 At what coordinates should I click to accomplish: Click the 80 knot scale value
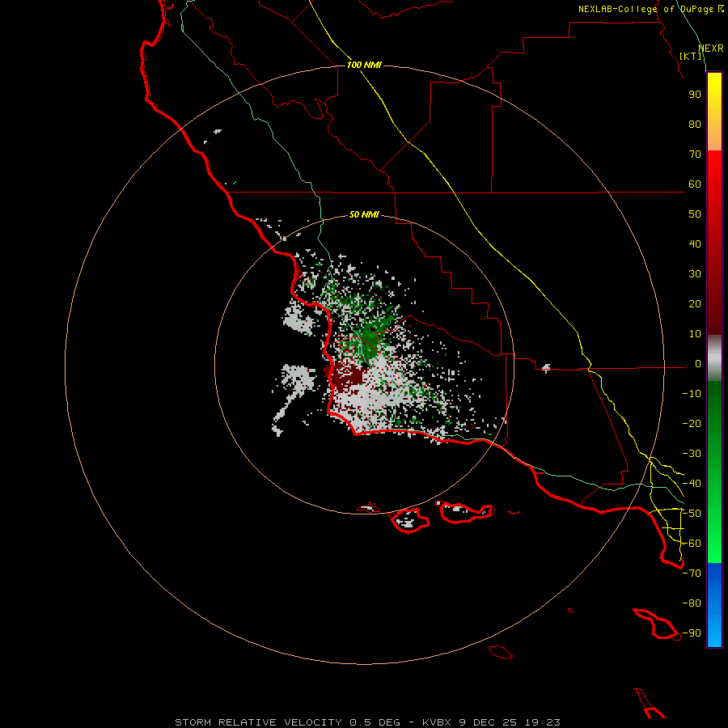coord(695,125)
